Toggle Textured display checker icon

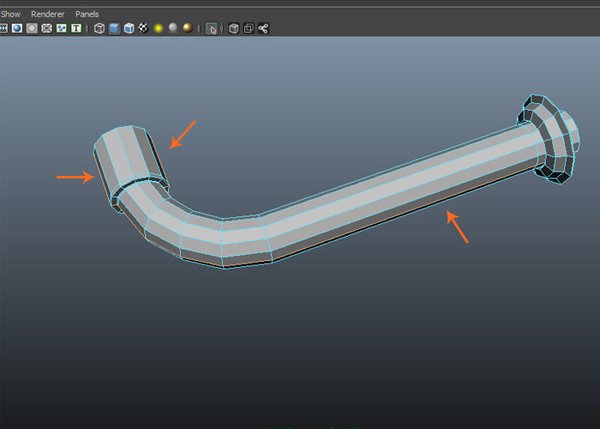pyautogui.click(x=143, y=28)
